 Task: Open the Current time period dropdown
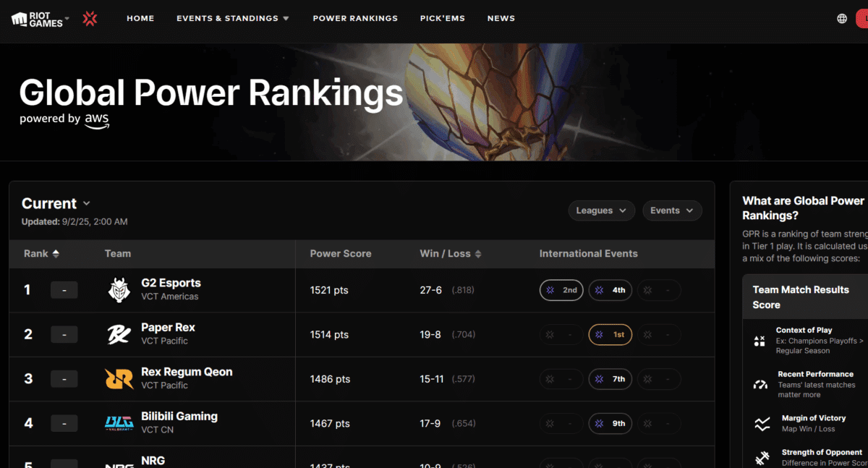point(56,203)
